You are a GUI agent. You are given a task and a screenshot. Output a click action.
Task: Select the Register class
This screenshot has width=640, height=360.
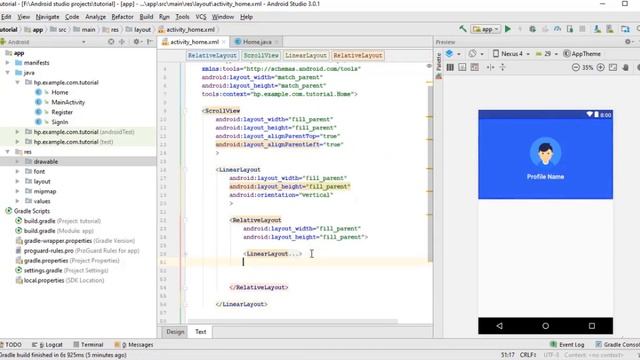62,112
